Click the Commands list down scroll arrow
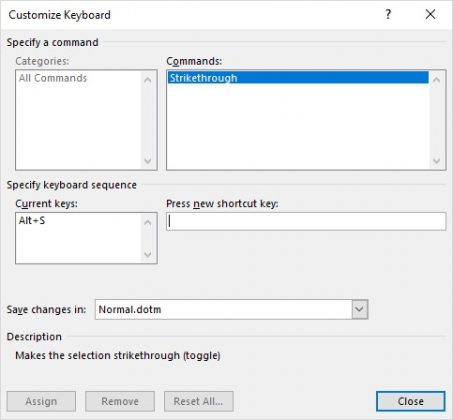This screenshot has width=453, height=420. coord(436,161)
